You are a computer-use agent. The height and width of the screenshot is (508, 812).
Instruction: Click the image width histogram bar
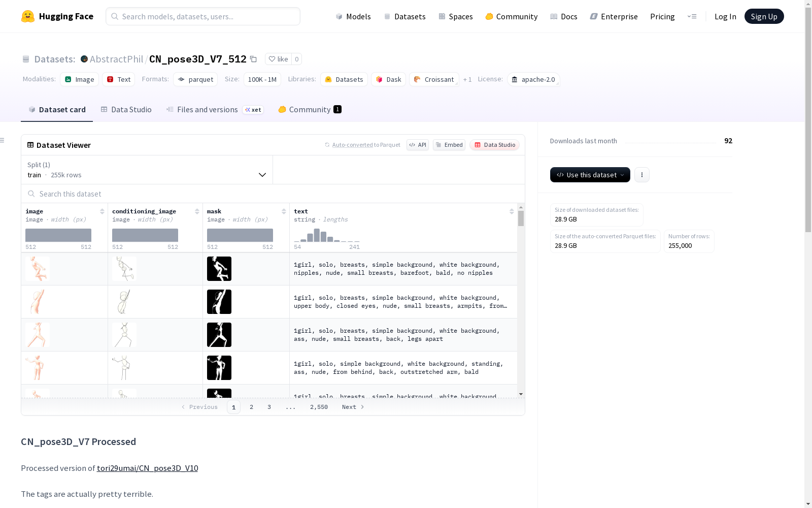click(x=58, y=235)
